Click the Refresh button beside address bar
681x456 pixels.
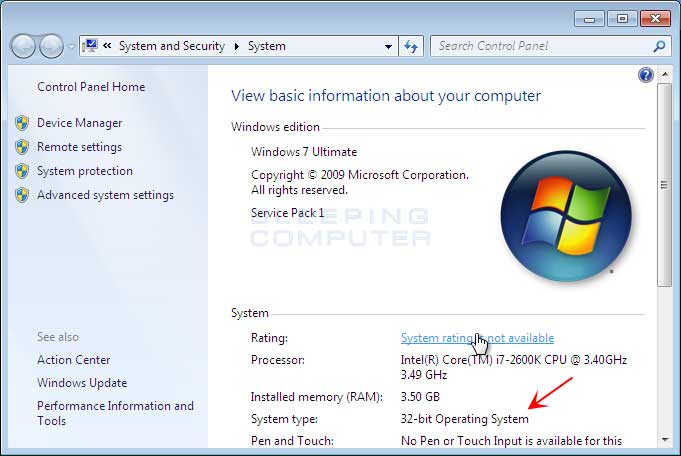tap(411, 46)
